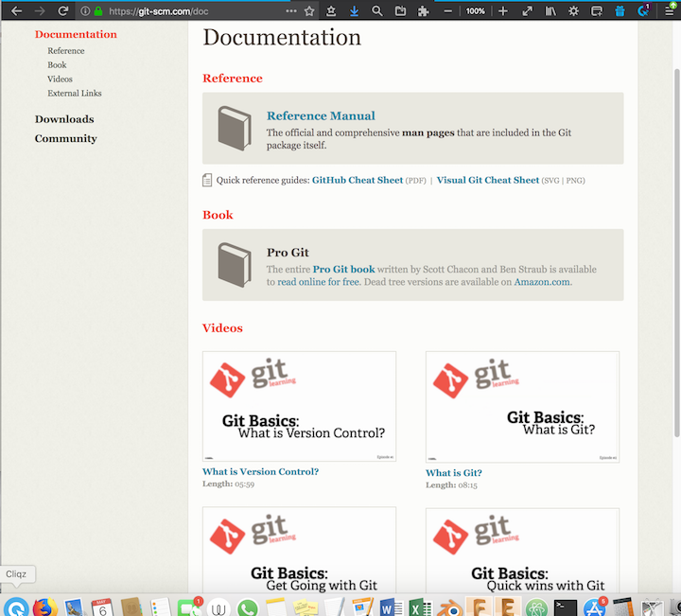Open the library shelf icon
681x616 pixels.
[550, 10]
